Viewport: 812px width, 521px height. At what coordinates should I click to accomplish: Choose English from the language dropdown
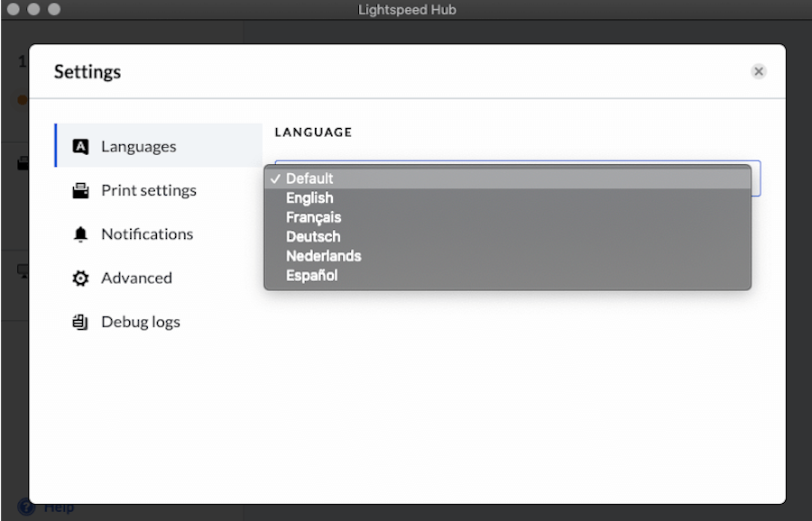[x=309, y=197]
